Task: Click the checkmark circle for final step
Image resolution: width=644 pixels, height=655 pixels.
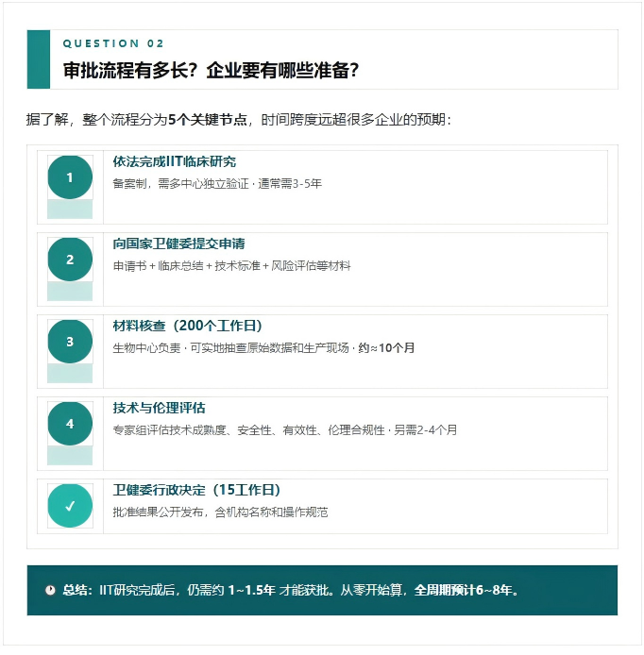Action: (x=70, y=506)
